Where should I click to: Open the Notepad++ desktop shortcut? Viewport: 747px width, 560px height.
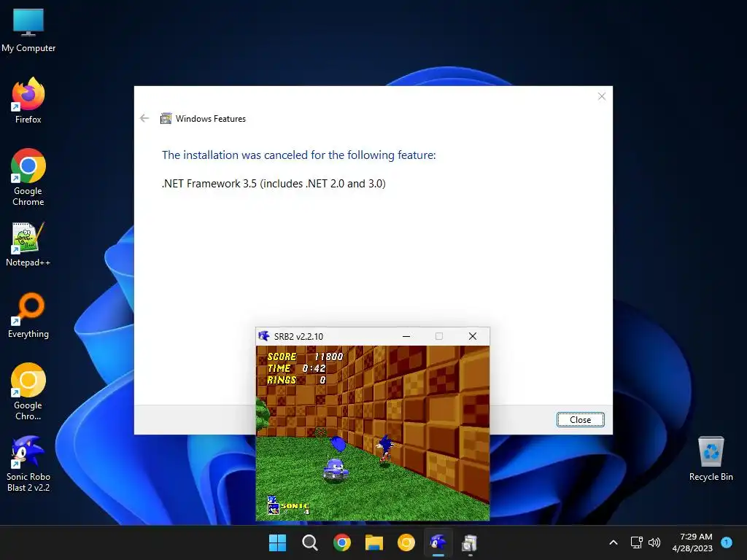click(x=28, y=244)
